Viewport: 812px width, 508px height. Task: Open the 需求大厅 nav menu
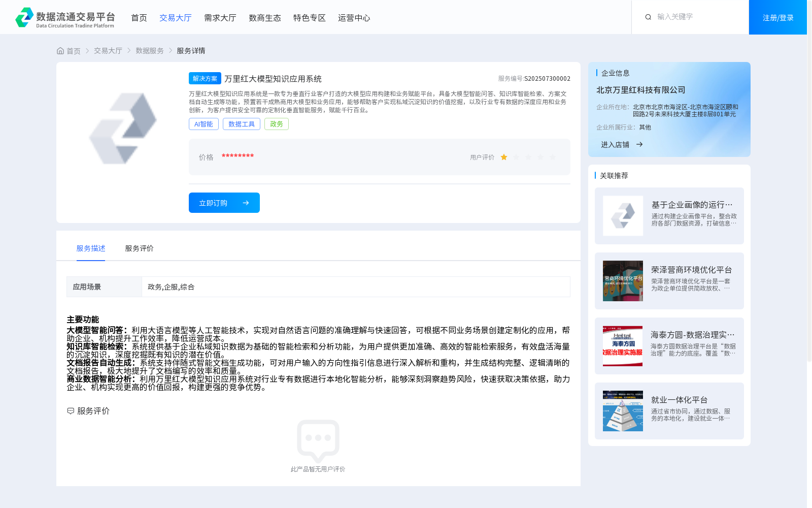220,18
